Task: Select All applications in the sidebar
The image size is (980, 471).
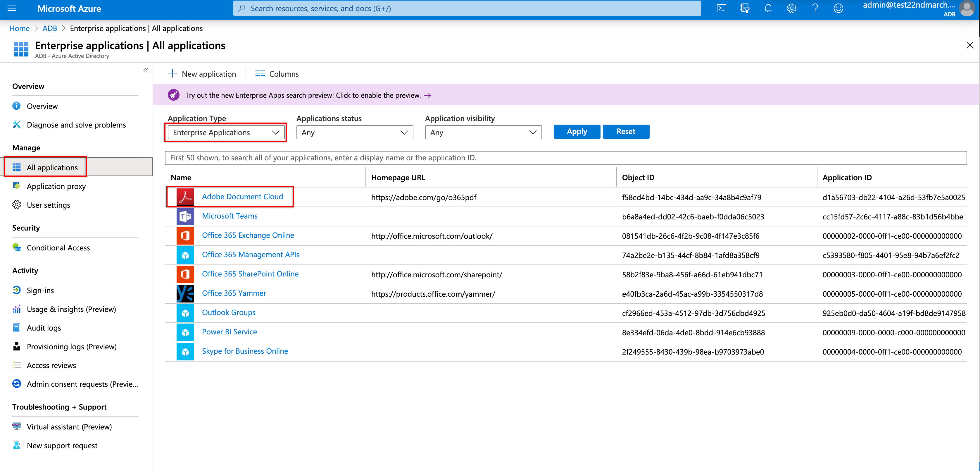Action: coord(52,167)
